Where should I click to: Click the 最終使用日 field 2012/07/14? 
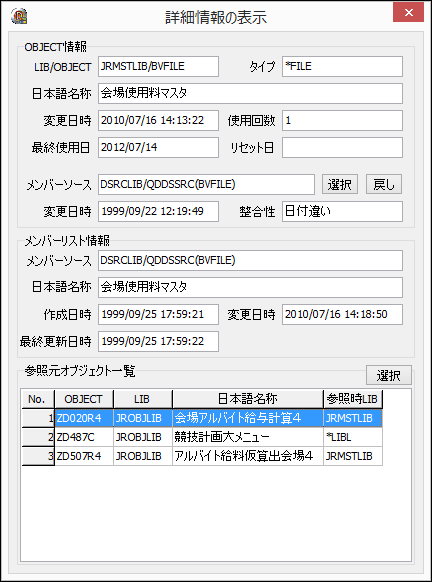coord(158,148)
